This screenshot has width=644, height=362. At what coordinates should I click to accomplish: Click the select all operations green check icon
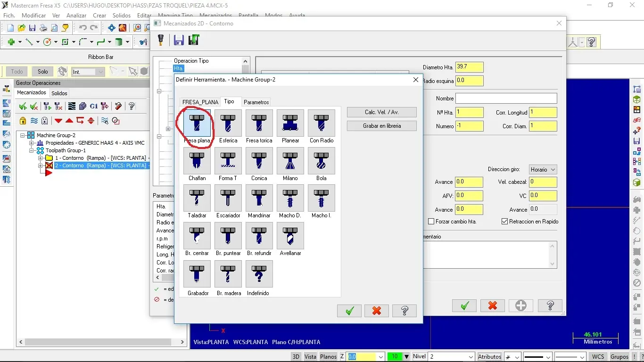coord(23,106)
